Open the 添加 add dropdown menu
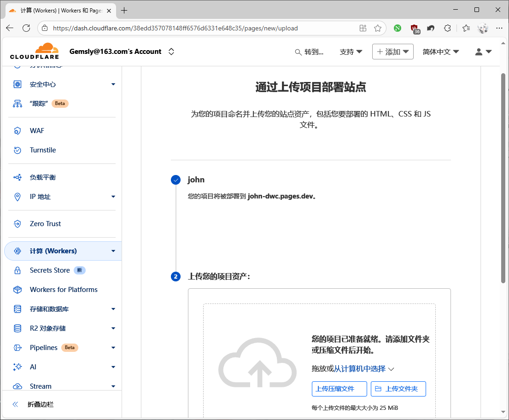This screenshot has height=420, width=509. click(x=392, y=52)
